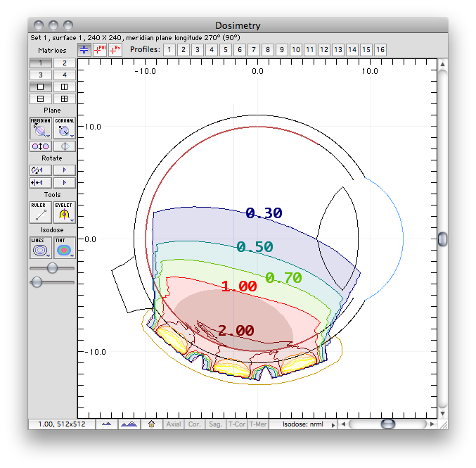Toggle profile 16
This screenshot has width=476, height=468.
click(x=380, y=50)
